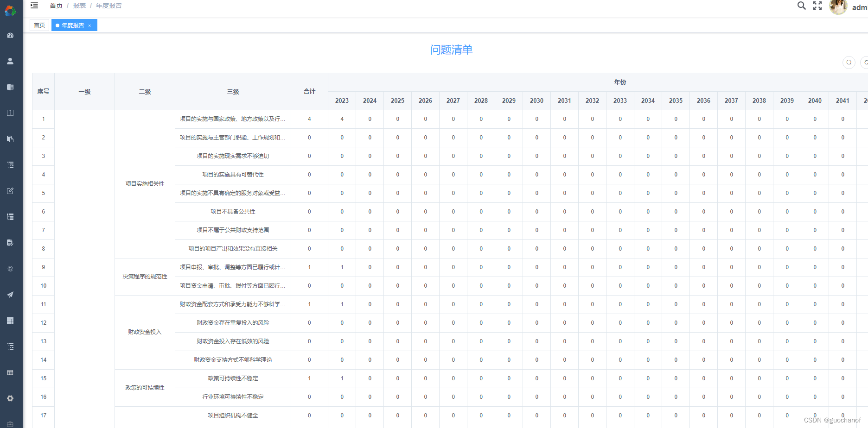Screen dimensions: 868x428
Task: Open the table grid icon in the sidebar
Action: (x=10, y=320)
